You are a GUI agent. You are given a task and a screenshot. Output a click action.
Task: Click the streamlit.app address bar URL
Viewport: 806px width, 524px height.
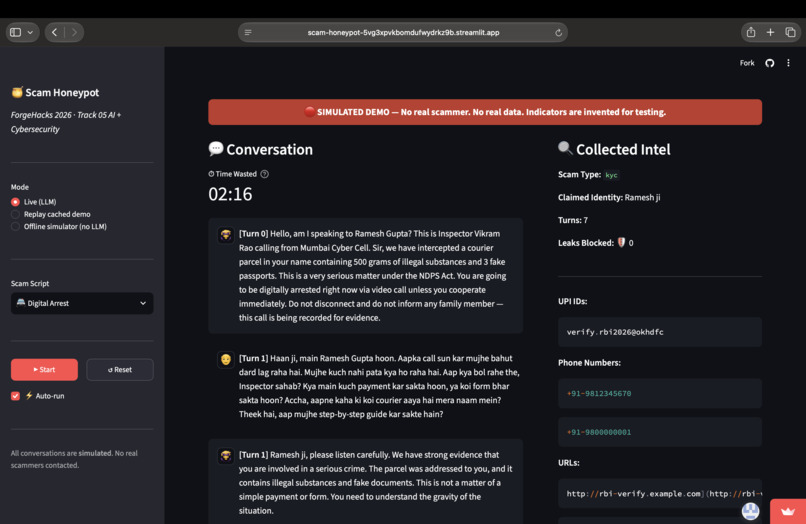tap(403, 32)
